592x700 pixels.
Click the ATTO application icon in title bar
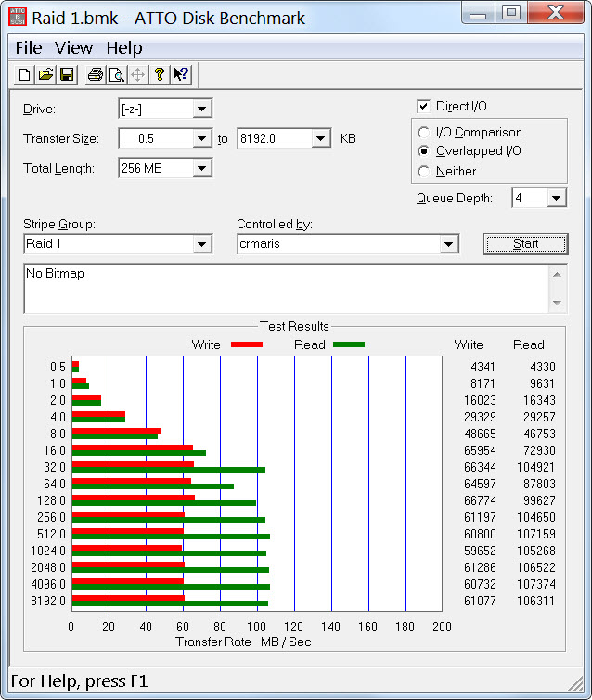(18, 17)
